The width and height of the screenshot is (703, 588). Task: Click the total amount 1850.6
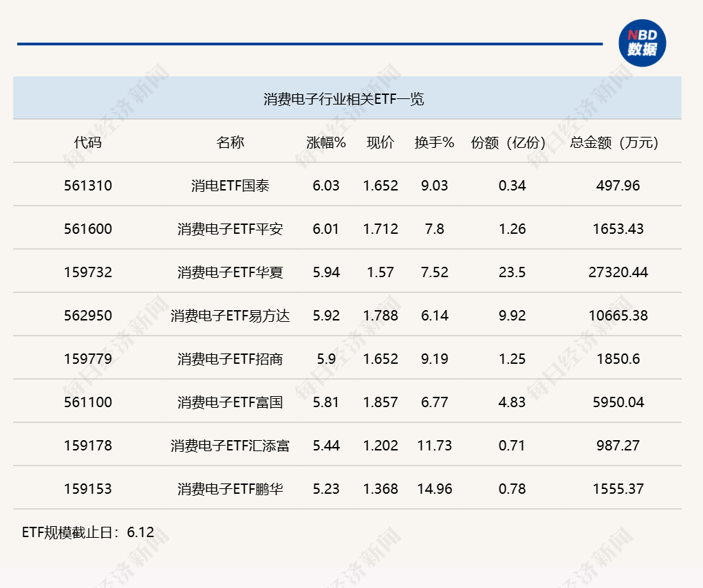pos(618,359)
